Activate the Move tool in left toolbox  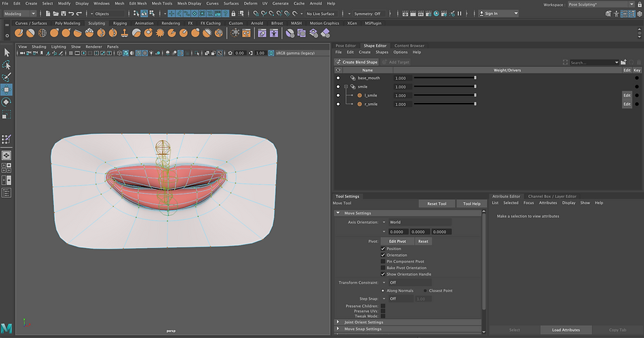pyautogui.click(x=7, y=89)
